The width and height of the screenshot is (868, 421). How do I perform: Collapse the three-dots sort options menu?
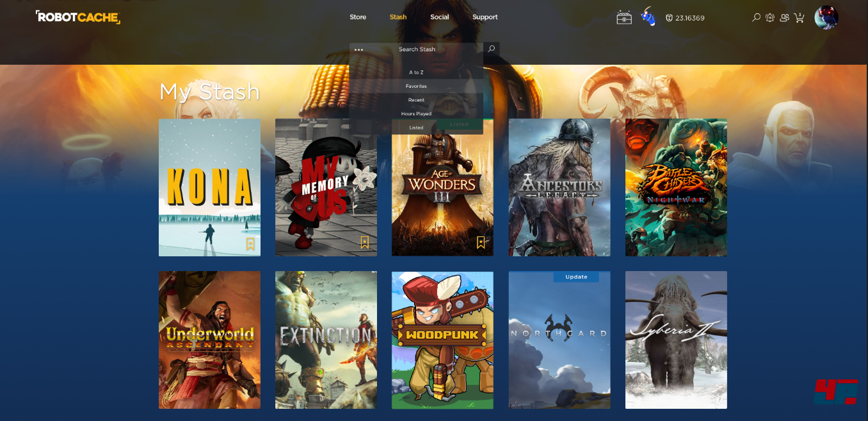358,49
